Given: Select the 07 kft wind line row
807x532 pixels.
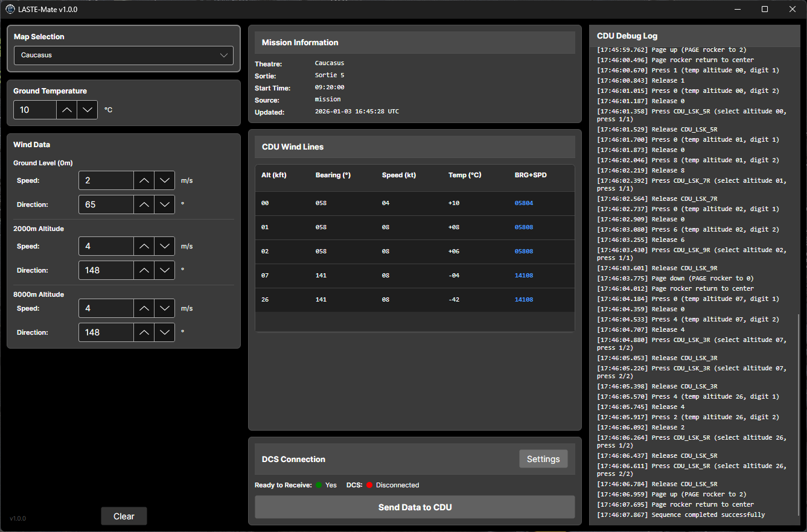Looking at the screenshot, I should click(415, 276).
